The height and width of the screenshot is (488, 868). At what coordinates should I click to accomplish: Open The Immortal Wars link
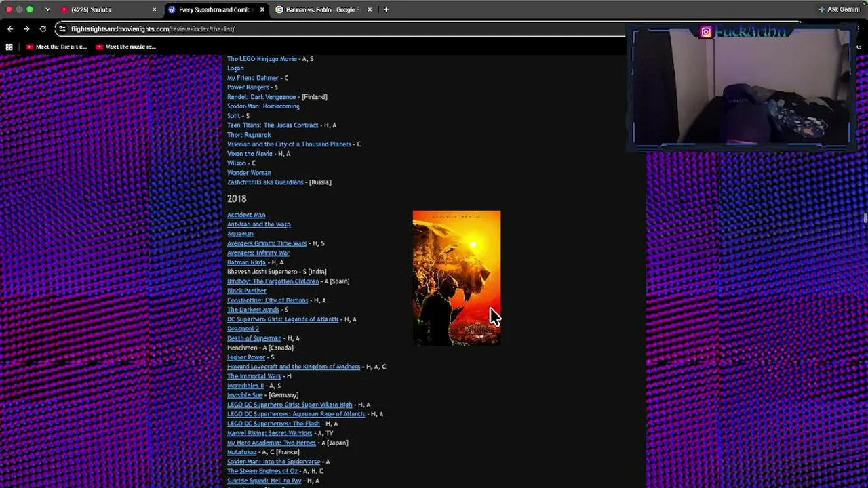[x=254, y=376]
